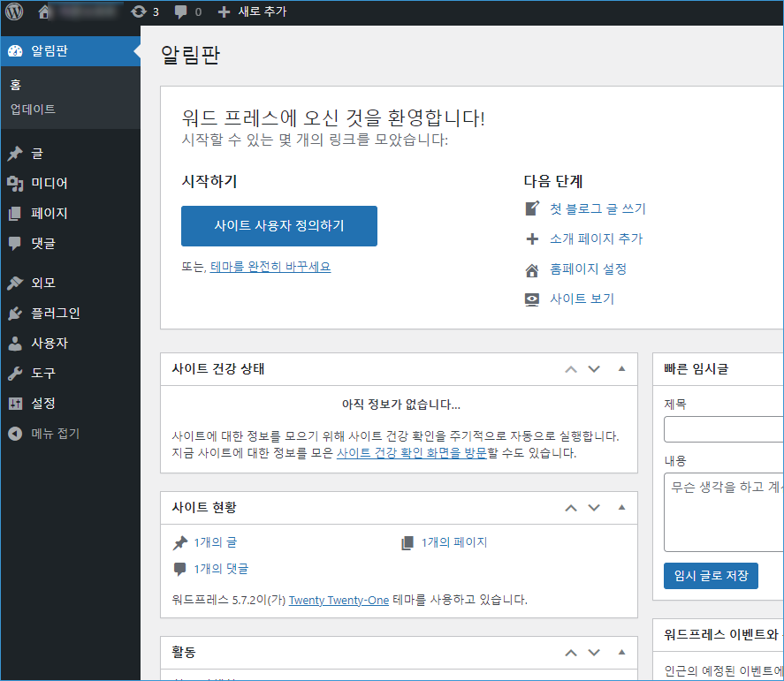Open the 도구 menu label
This screenshot has height=681, width=784.
(x=43, y=374)
